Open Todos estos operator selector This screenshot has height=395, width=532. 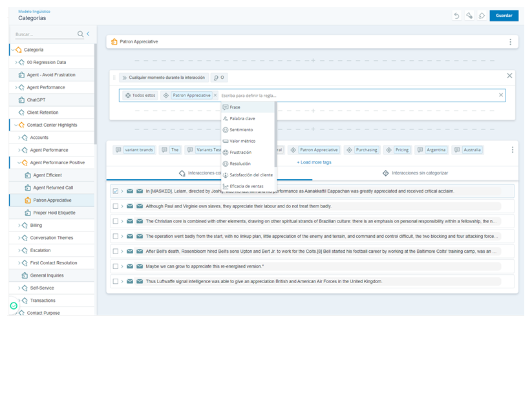[x=140, y=96]
